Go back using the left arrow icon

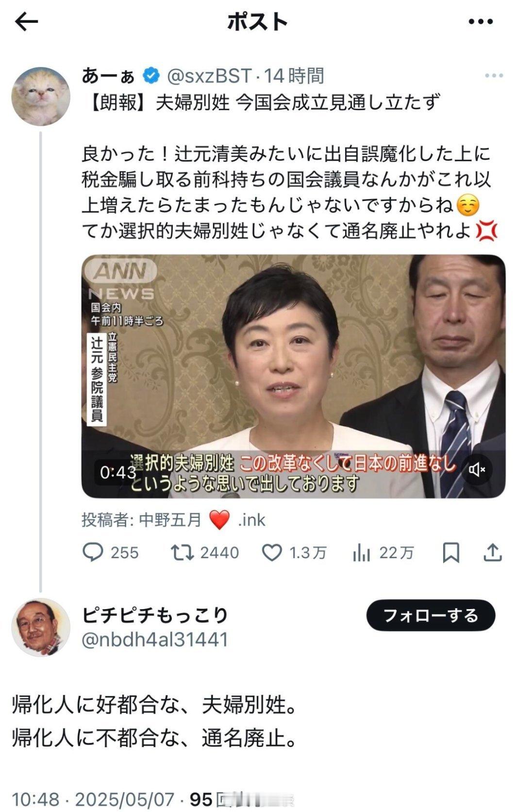tap(27, 22)
